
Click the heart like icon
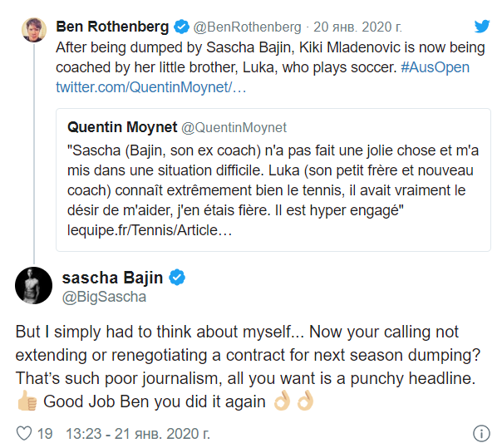click(x=24, y=433)
